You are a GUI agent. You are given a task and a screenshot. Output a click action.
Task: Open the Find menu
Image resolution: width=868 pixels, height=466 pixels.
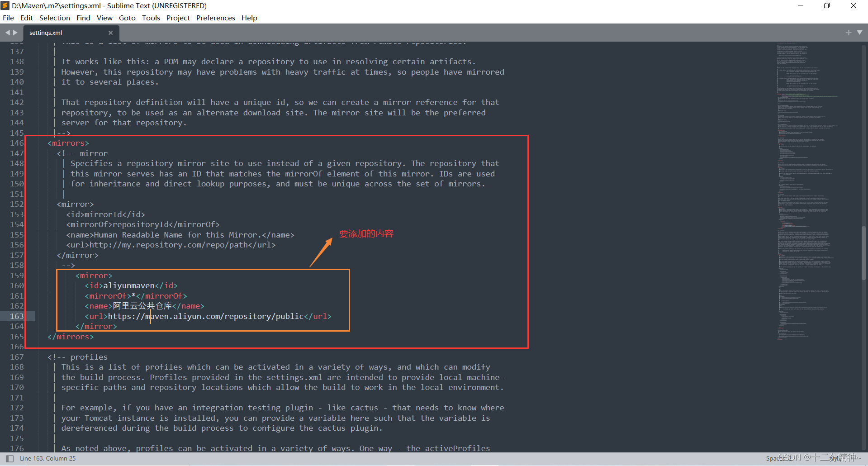point(83,18)
